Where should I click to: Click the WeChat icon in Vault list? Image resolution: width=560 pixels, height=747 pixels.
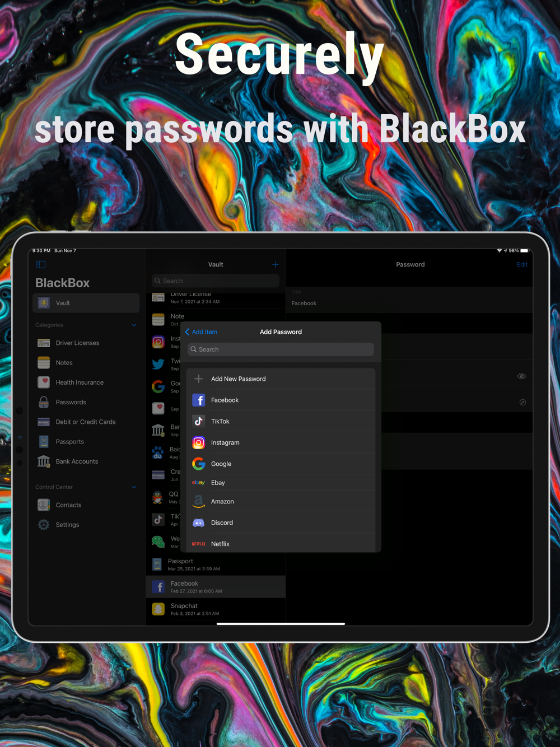(x=158, y=541)
